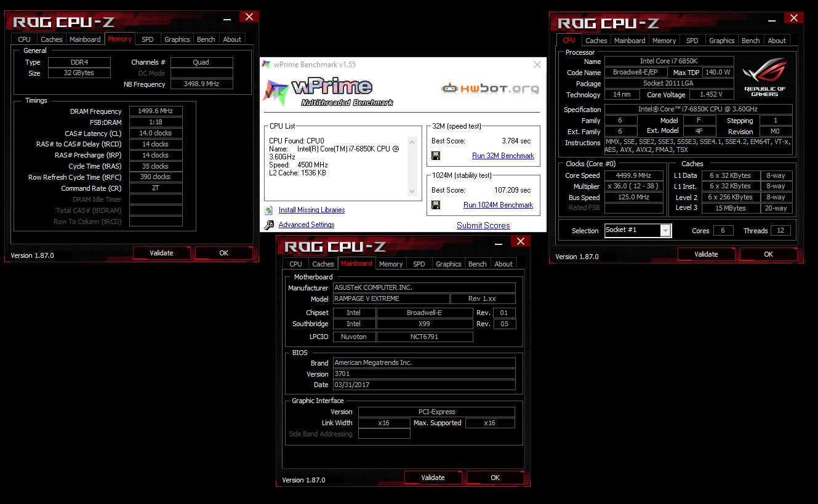The width and height of the screenshot is (818, 504).
Task: Open About tab in Mainboard window
Action: (503, 264)
